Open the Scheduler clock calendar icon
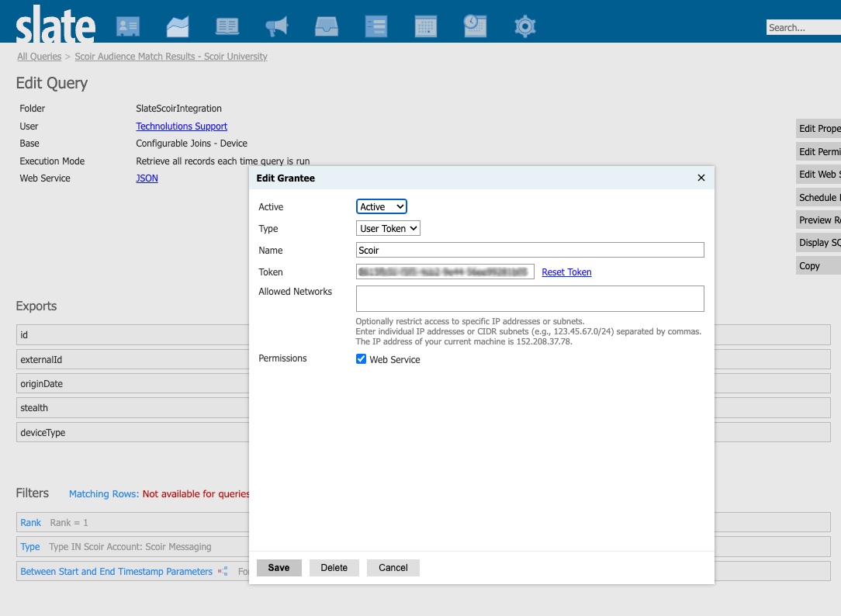 pyautogui.click(x=476, y=26)
